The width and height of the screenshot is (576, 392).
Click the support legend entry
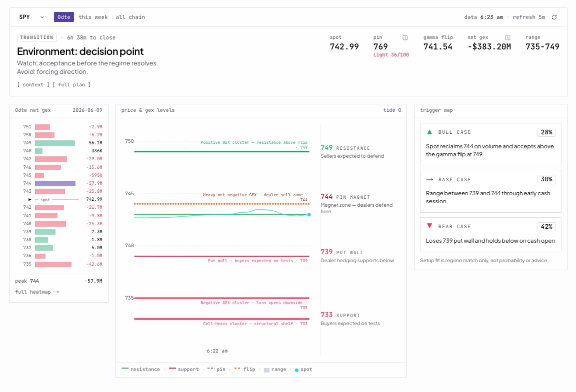pos(183,369)
